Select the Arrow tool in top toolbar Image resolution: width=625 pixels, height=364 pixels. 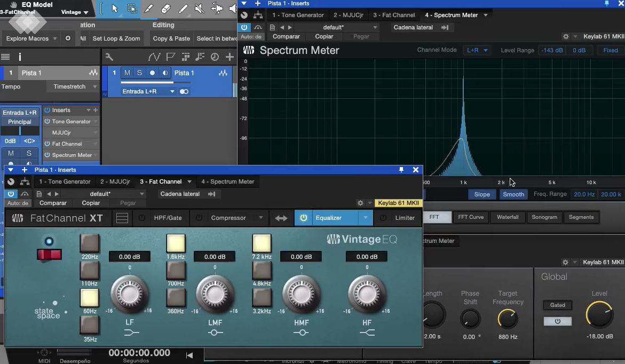(115, 9)
